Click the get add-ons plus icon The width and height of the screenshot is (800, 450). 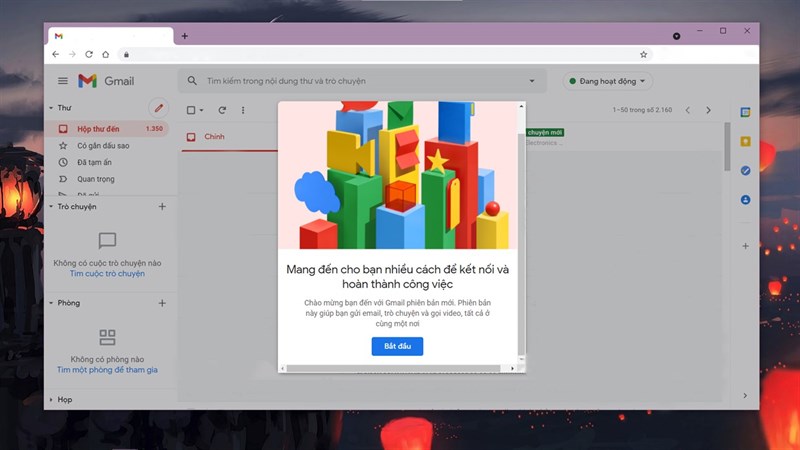[745, 246]
